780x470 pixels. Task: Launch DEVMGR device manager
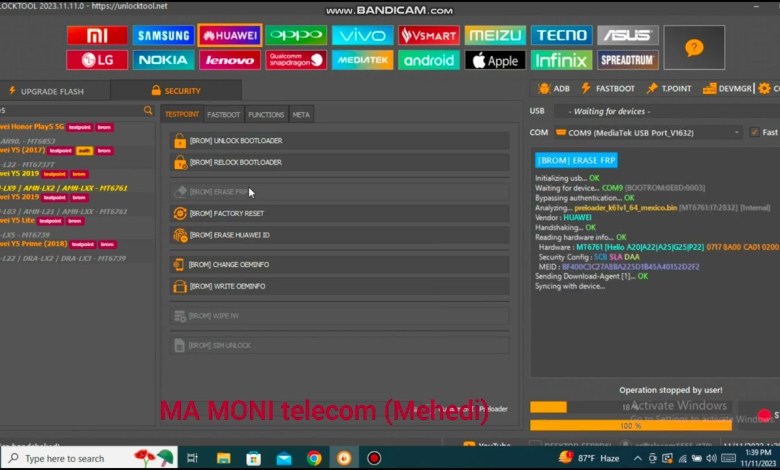(728, 88)
